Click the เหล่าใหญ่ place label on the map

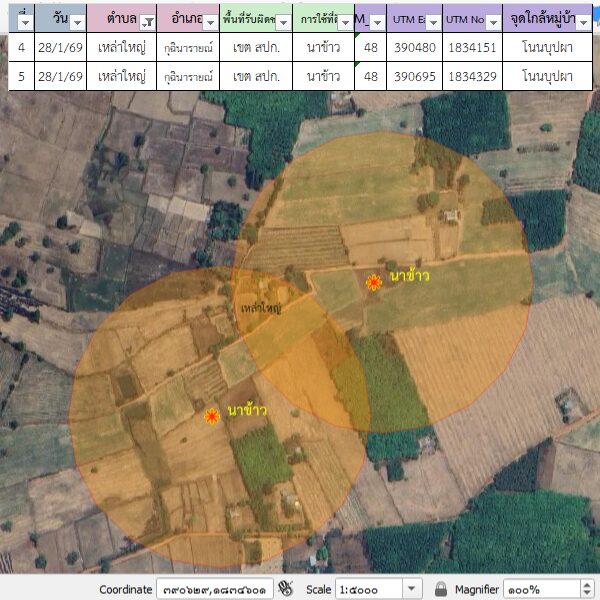click(x=260, y=308)
